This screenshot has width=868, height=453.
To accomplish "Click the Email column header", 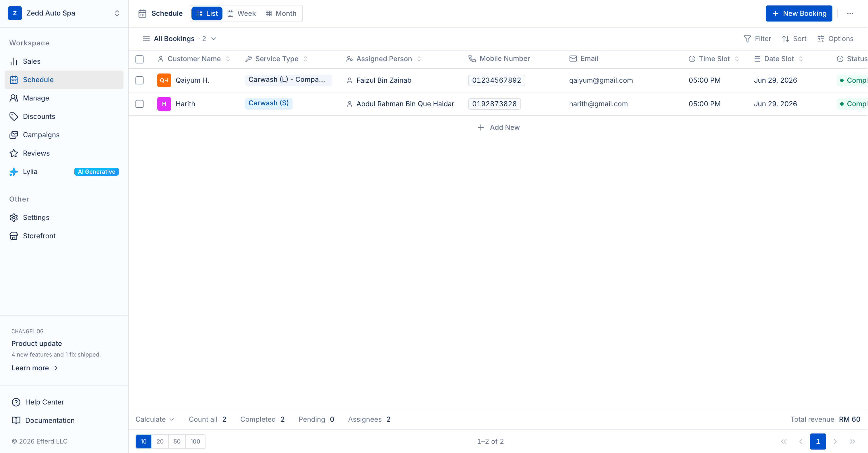I will click(x=584, y=59).
